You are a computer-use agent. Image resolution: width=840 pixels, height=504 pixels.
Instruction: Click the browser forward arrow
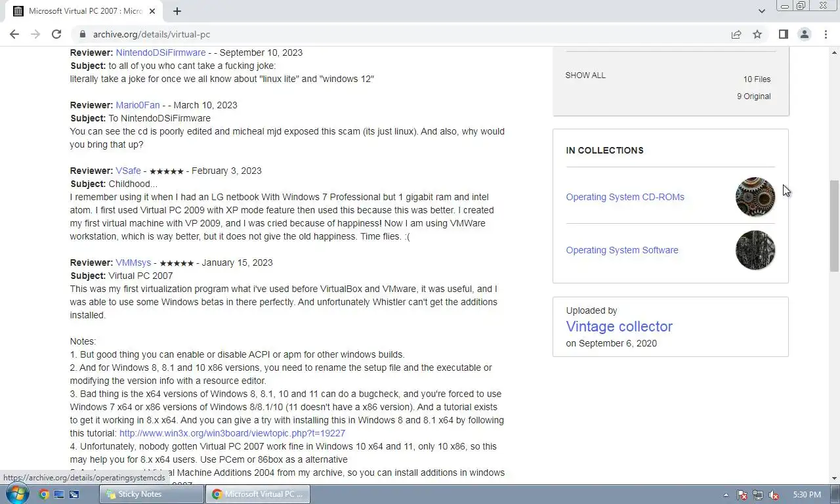click(35, 34)
